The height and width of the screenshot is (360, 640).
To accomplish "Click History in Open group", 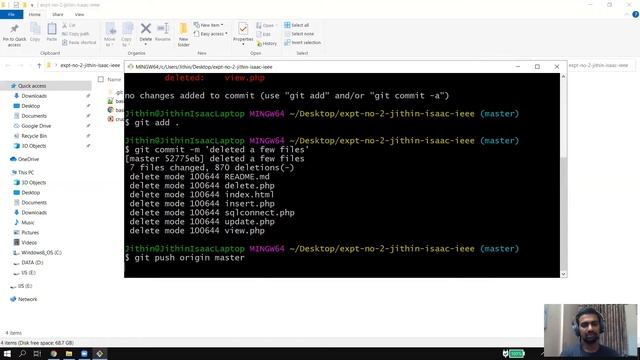I will click(x=267, y=43).
